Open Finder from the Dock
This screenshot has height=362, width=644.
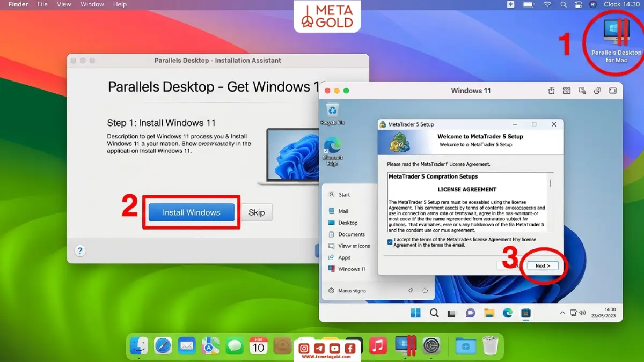point(140,346)
